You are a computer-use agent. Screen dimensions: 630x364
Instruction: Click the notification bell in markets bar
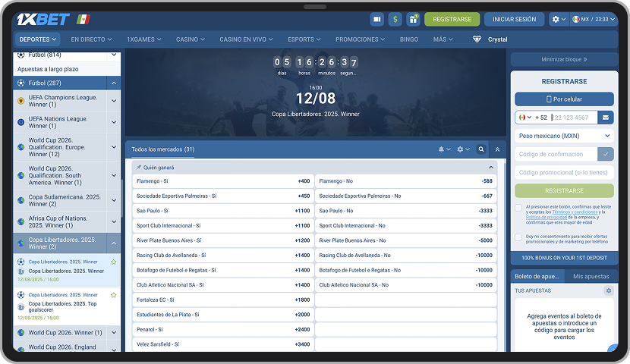point(441,149)
